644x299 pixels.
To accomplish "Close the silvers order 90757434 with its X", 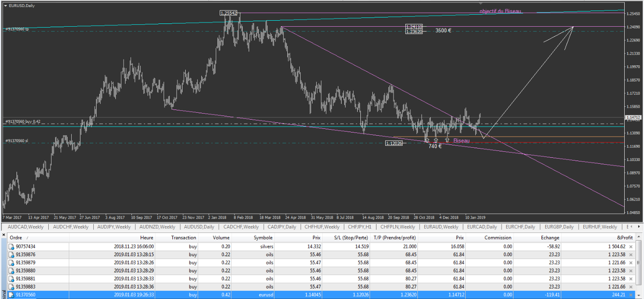I will point(631,247).
